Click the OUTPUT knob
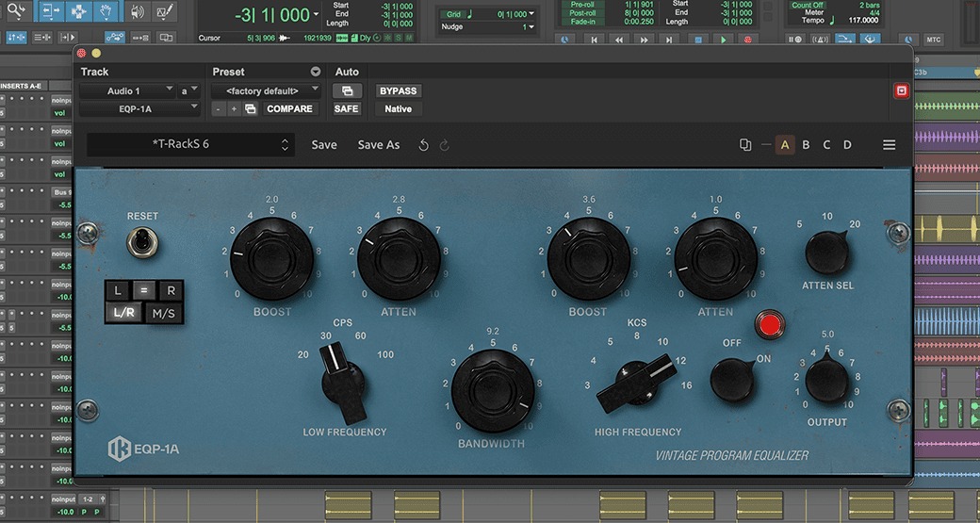The image size is (980, 523). (x=827, y=380)
